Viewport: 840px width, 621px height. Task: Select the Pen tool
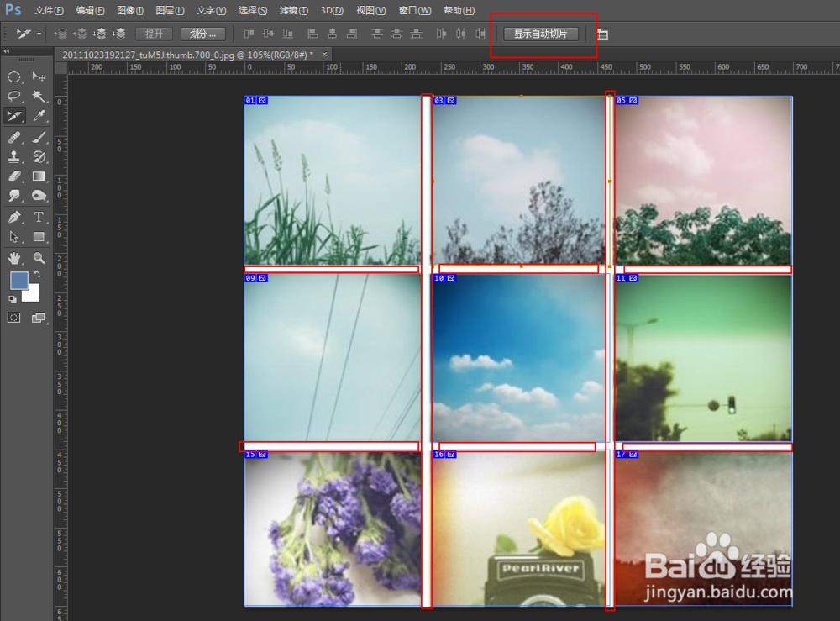(14, 217)
